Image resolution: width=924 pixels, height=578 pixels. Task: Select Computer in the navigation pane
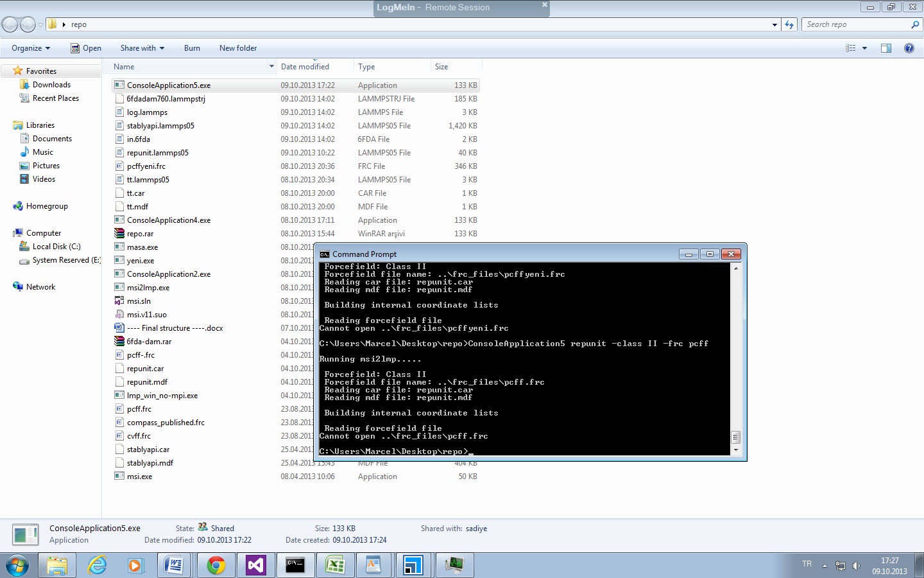point(43,233)
